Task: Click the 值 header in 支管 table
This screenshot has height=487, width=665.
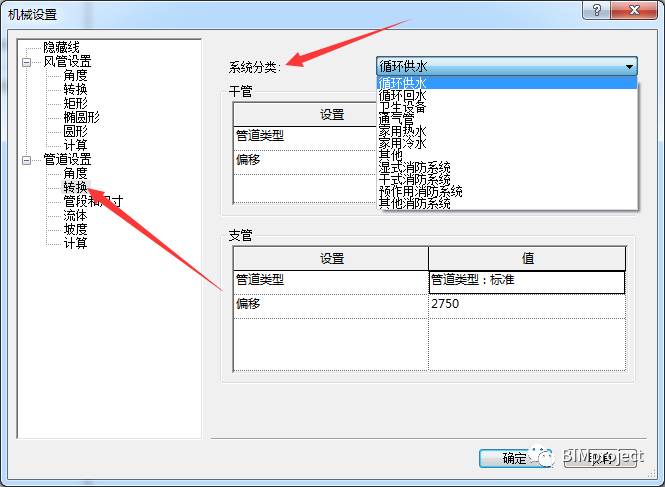Action: 527,258
